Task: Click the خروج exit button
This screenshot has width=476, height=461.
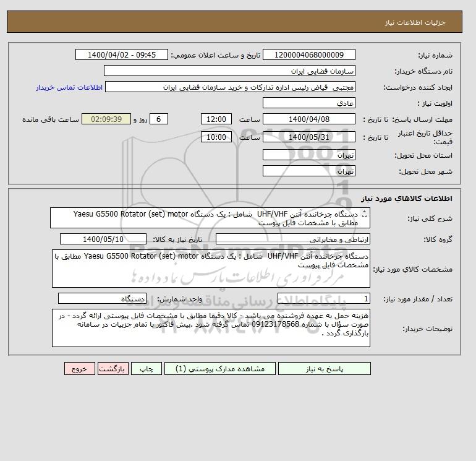Action: [x=80, y=369]
